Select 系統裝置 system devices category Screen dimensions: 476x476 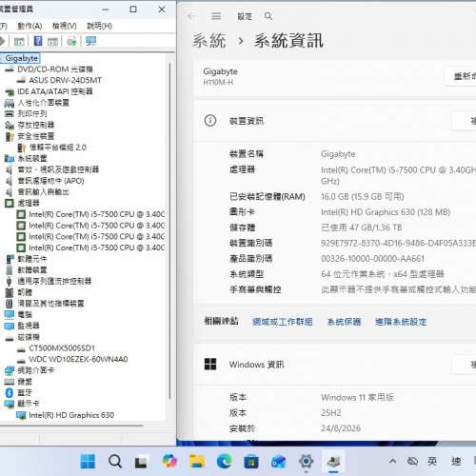pyautogui.click(x=32, y=158)
